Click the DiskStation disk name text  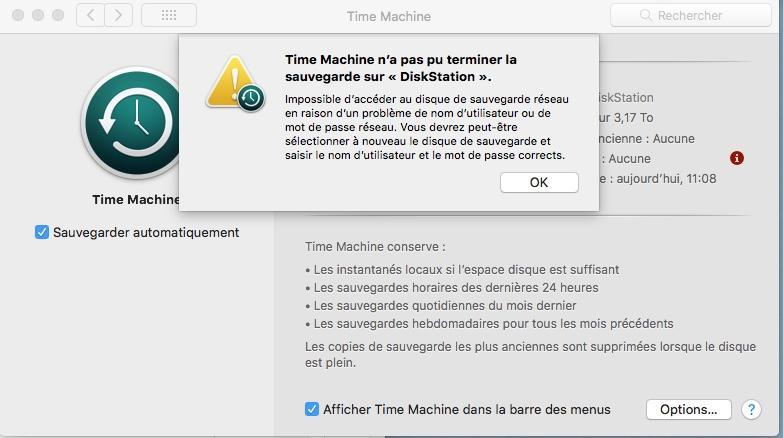pos(624,98)
